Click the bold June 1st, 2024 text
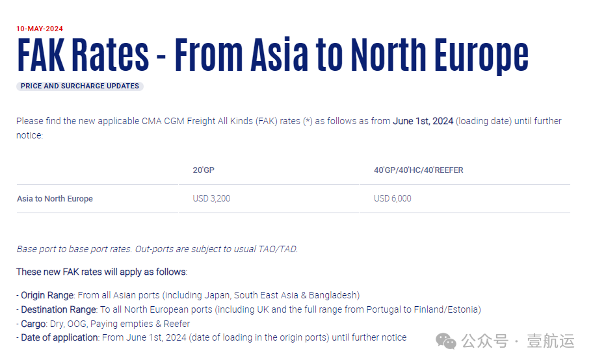The width and height of the screenshot is (593, 364). 423,121
